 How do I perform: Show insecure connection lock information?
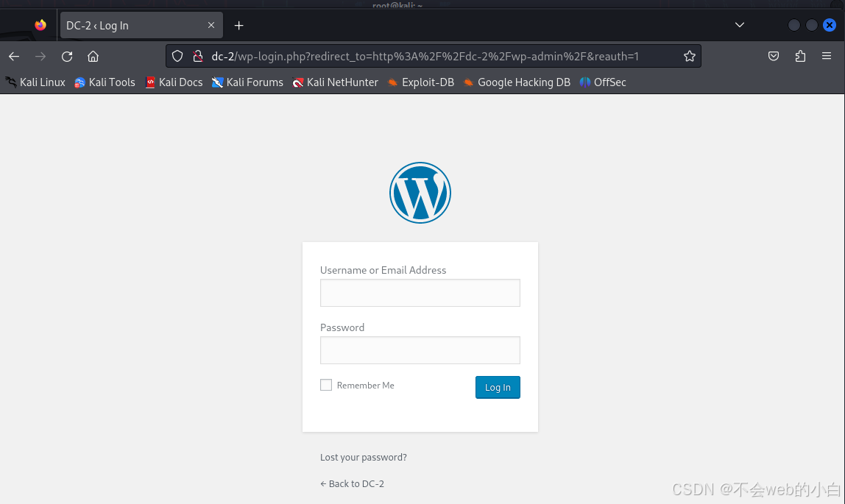point(198,56)
